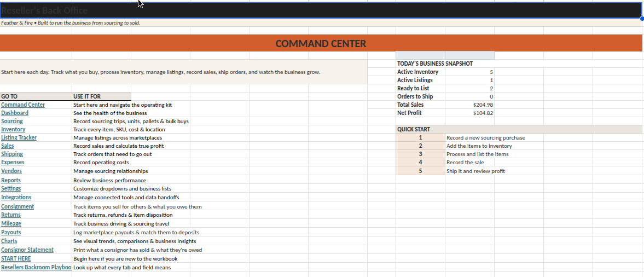Go to the Vendors link

pyautogui.click(x=11, y=171)
